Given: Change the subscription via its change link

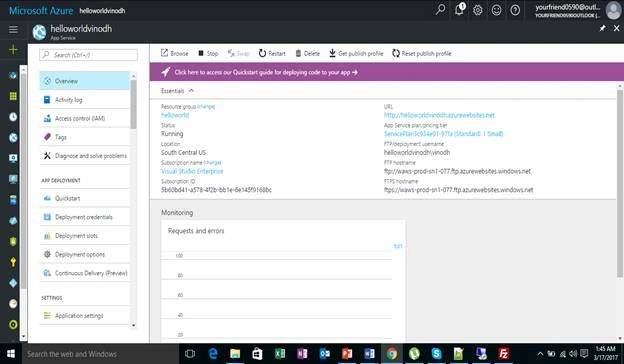Looking at the screenshot, I should coord(212,163).
